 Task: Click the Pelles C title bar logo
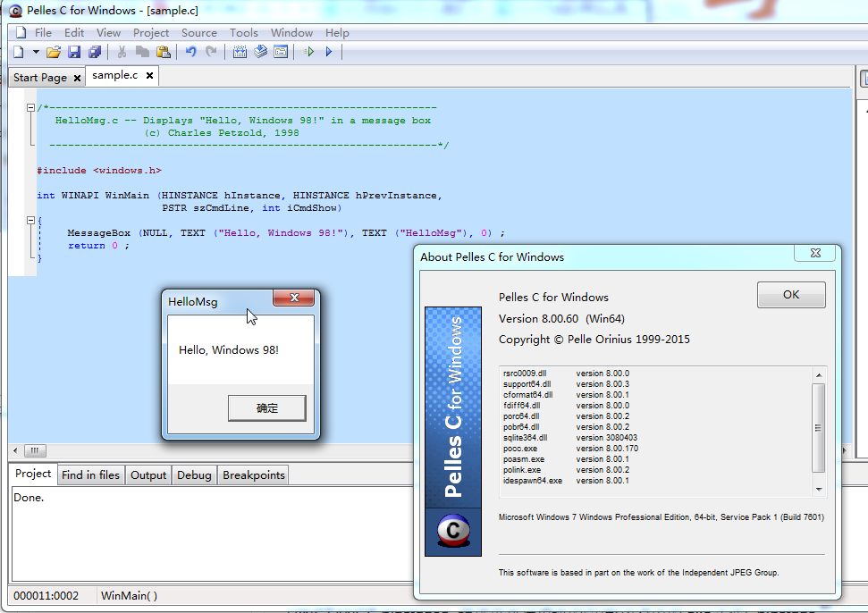pos(15,11)
